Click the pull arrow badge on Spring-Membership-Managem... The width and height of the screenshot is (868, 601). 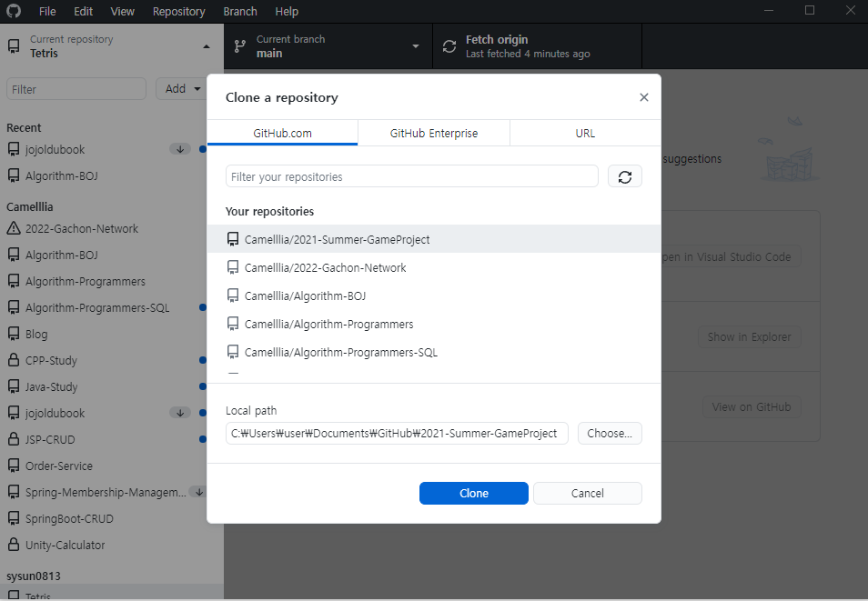click(x=197, y=491)
